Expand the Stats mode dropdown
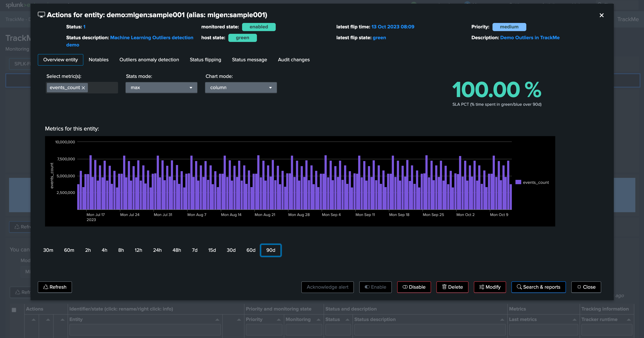 [161, 88]
